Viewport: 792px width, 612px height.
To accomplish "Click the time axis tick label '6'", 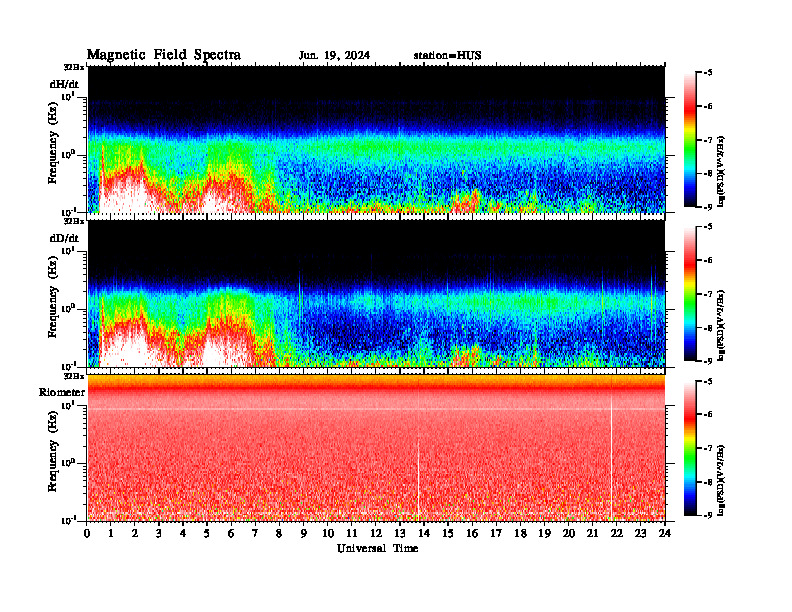I will (231, 533).
